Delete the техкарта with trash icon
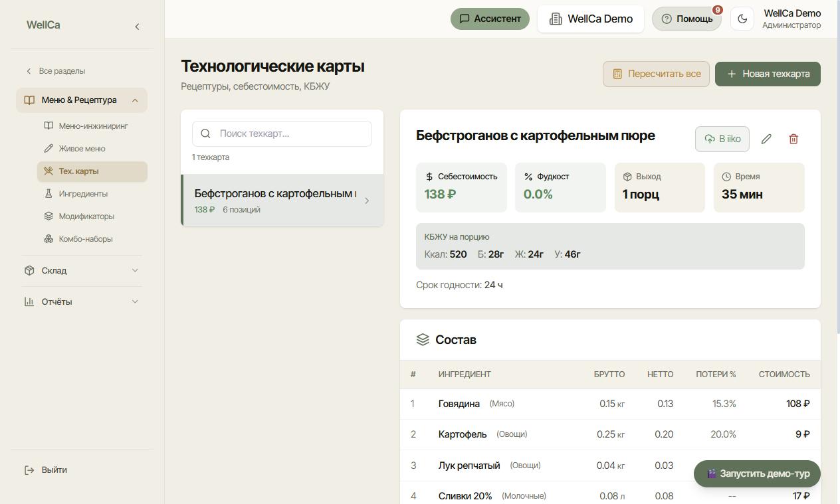Image resolution: width=840 pixels, height=504 pixels. [x=793, y=139]
